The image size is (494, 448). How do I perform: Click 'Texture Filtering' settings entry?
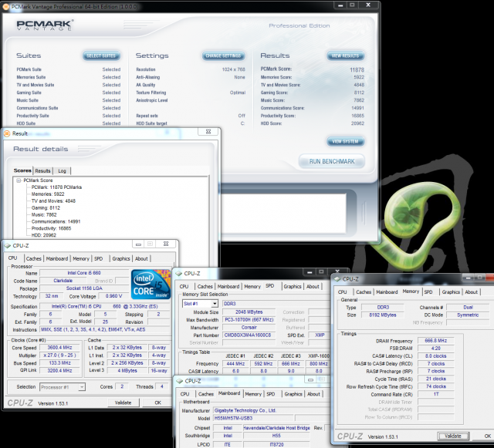[x=151, y=93]
